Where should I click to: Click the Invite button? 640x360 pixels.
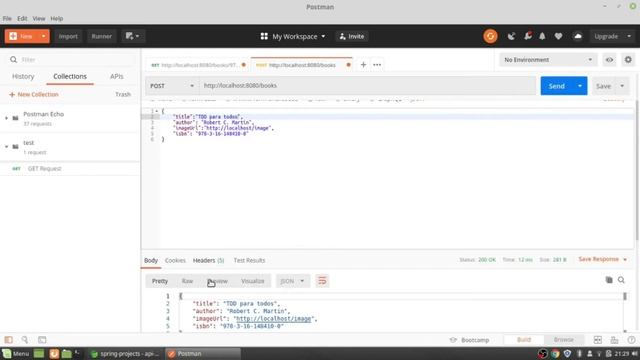[x=352, y=36]
